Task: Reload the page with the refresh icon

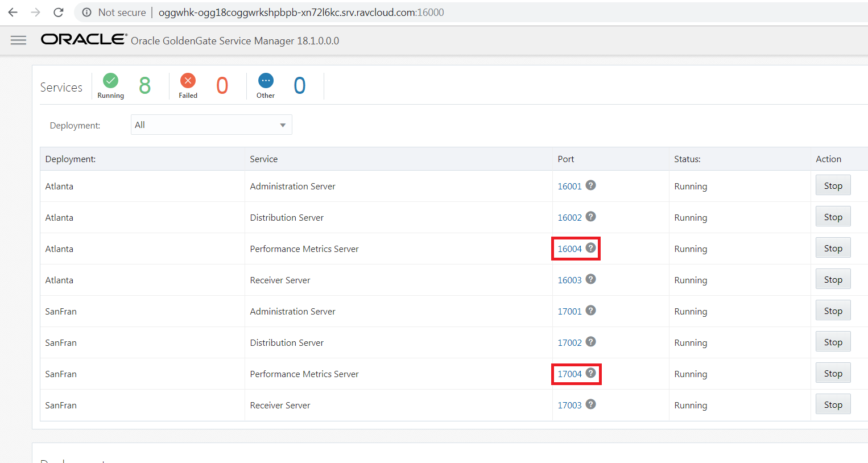Action: 58,12
